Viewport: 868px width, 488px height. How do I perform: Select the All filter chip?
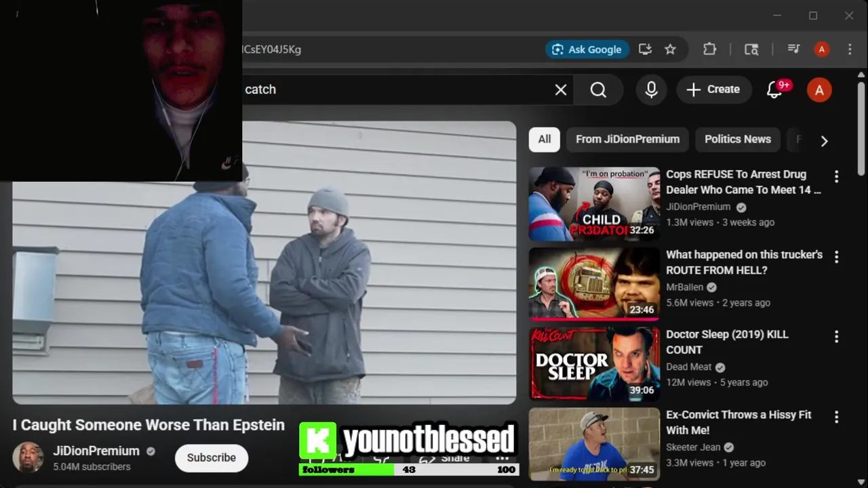[545, 139]
